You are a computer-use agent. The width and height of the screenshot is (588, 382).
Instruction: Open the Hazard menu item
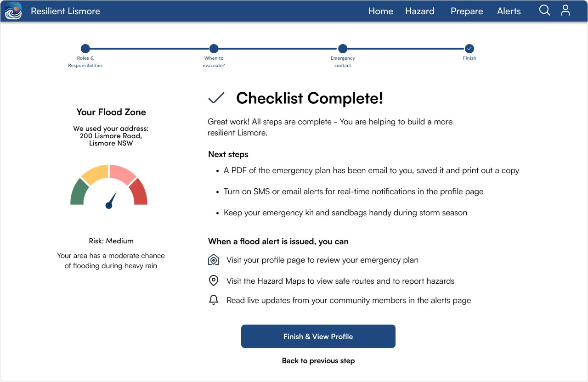tap(419, 11)
